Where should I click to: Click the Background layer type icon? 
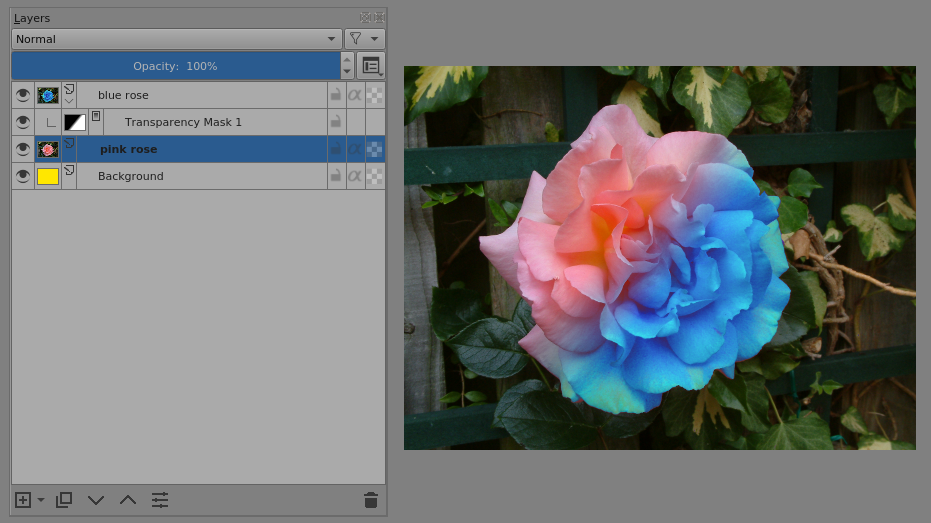click(69, 170)
